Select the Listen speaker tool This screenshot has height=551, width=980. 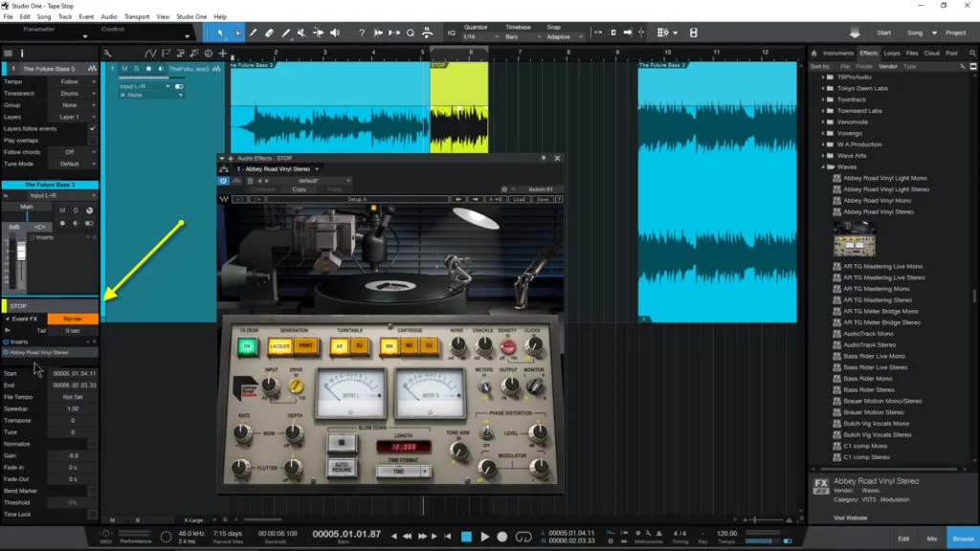point(335,33)
